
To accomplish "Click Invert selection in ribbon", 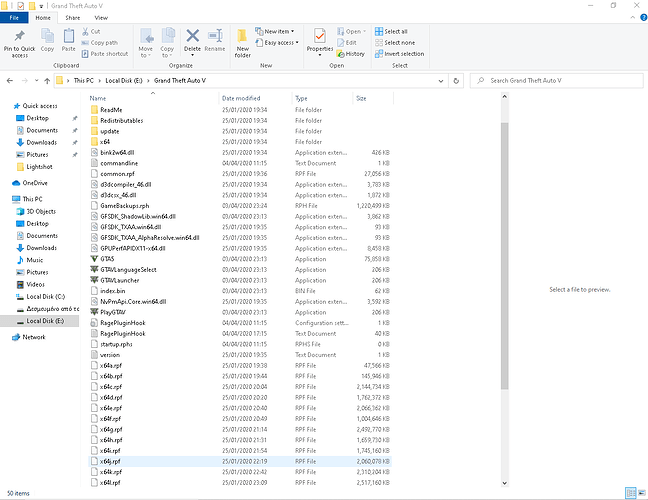I will point(400,54).
